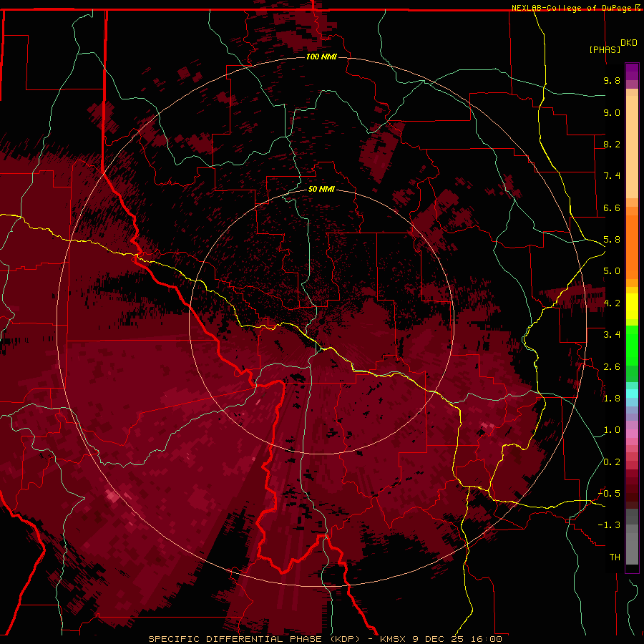Click the 1.8 scale value
The height and width of the screenshot is (644, 644).
tap(612, 399)
